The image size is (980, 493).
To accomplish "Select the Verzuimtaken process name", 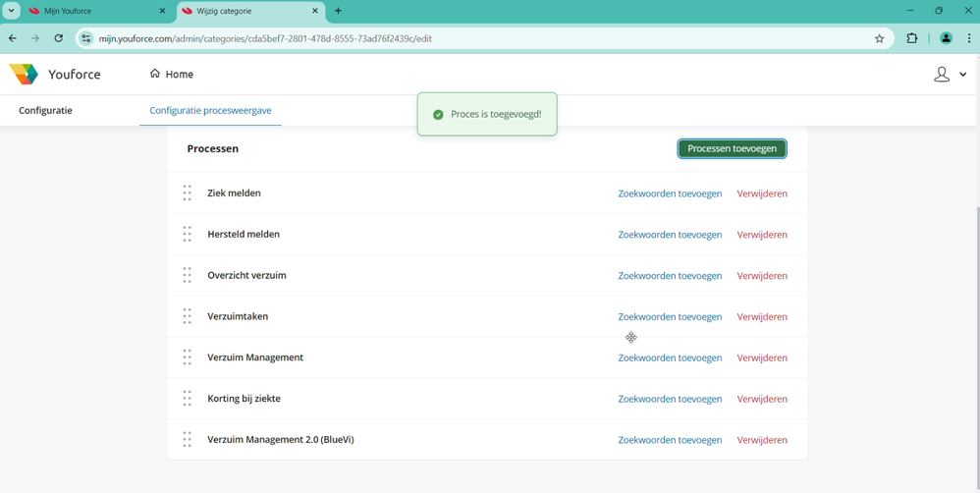I will [238, 316].
